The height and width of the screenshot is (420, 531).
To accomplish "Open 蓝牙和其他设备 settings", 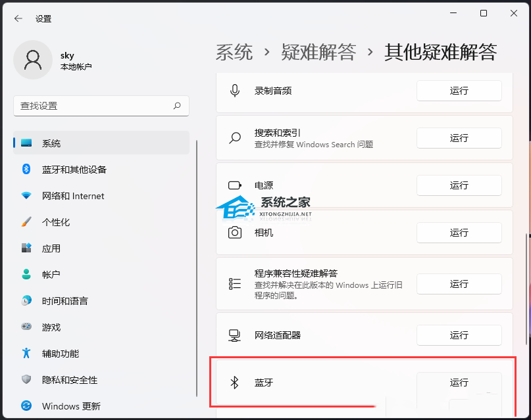I will point(101,170).
